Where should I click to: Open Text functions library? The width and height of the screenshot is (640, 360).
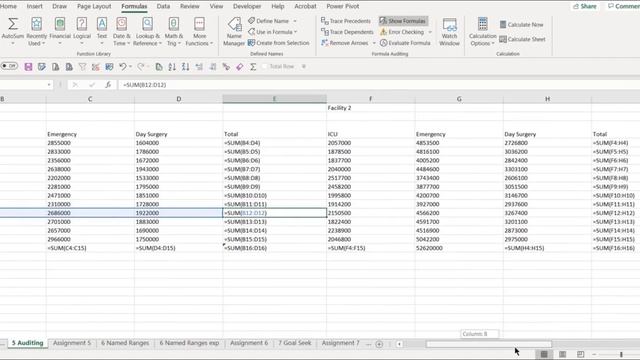point(102,31)
